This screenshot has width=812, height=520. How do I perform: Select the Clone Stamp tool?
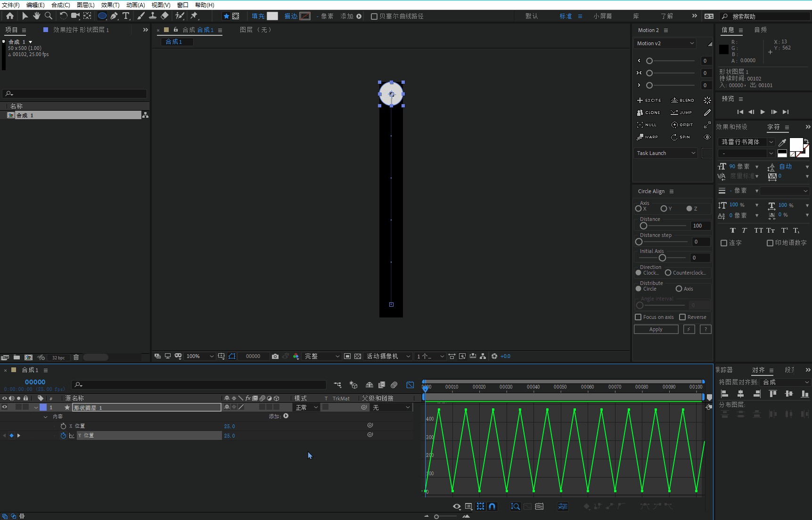153,16
